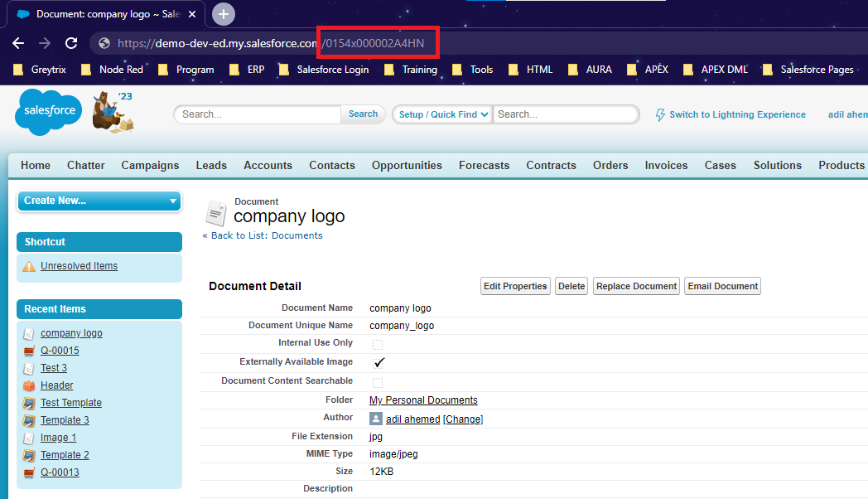Viewport: 868px width, 499px height.
Task: Open the Create New dropdown
Action: 99,201
